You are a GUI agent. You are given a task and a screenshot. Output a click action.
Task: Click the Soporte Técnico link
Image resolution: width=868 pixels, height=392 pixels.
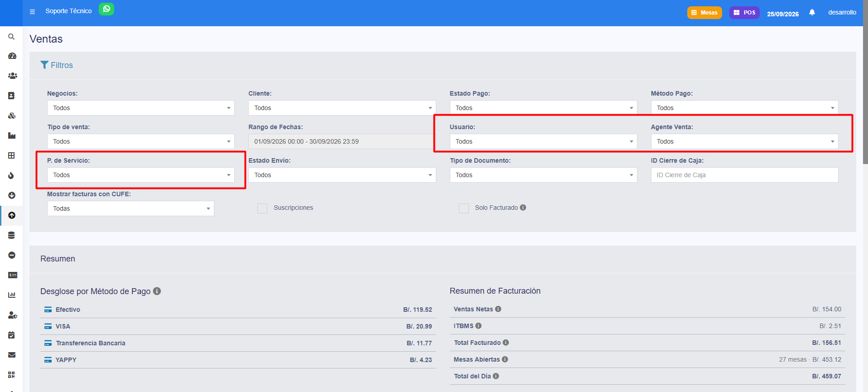68,11
